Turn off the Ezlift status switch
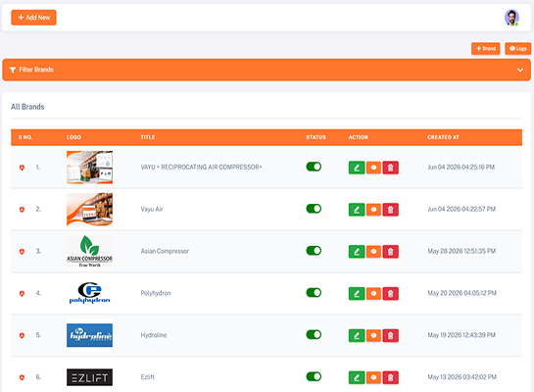The width and height of the screenshot is (534, 392). [x=314, y=376]
